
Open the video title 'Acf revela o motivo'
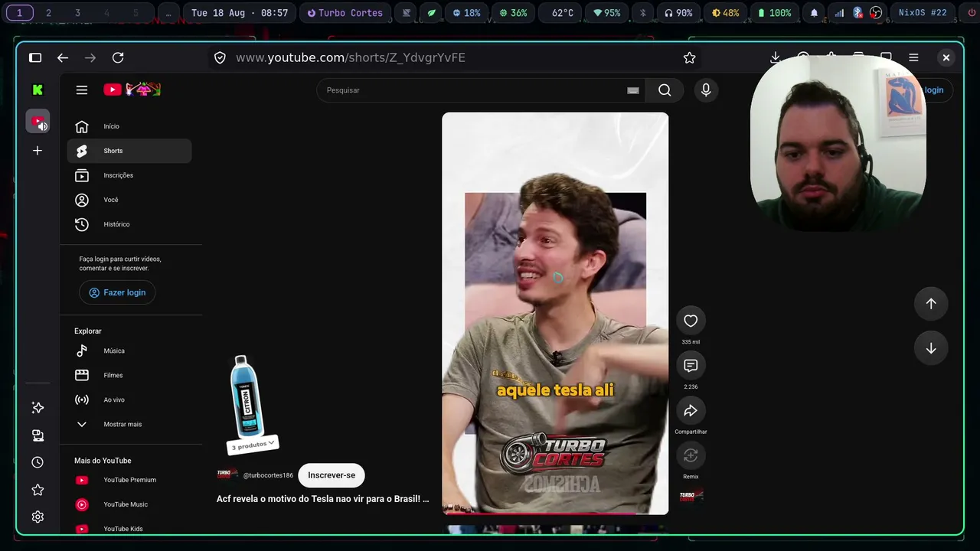click(322, 499)
